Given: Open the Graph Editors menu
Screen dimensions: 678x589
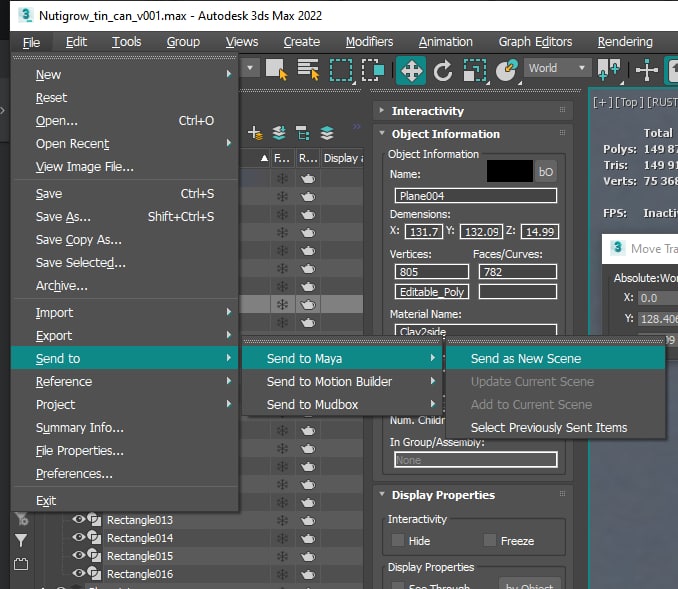Looking at the screenshot, I should click(535, 42).
